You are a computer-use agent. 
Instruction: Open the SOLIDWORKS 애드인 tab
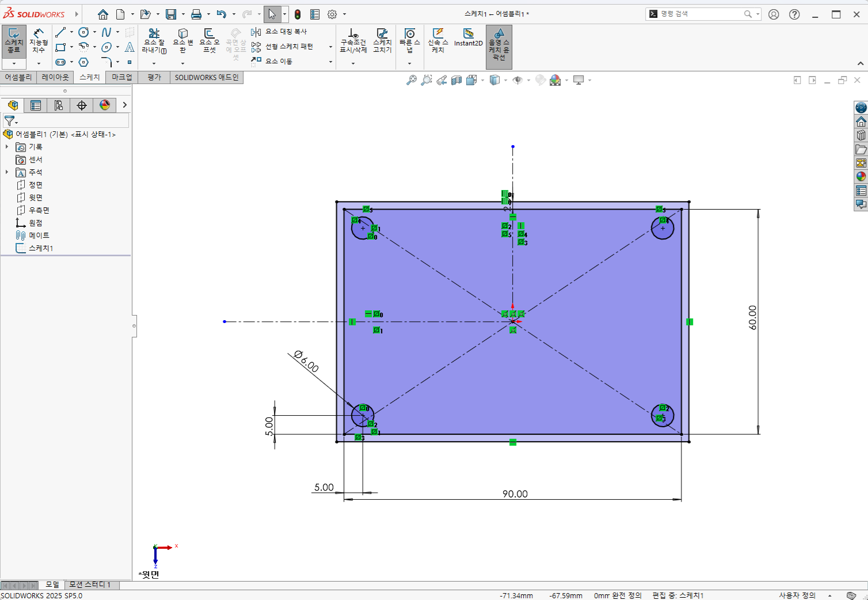pos(207,77)
